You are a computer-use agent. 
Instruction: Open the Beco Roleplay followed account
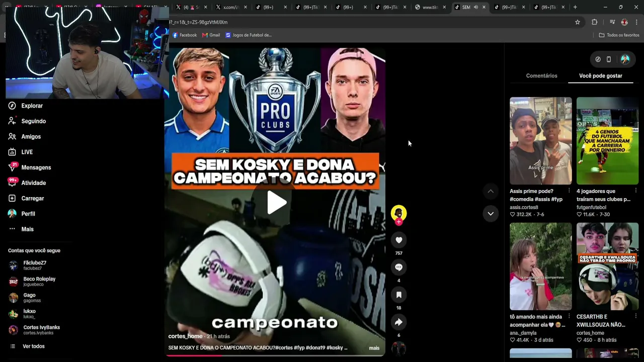click(x=39, y=282)
